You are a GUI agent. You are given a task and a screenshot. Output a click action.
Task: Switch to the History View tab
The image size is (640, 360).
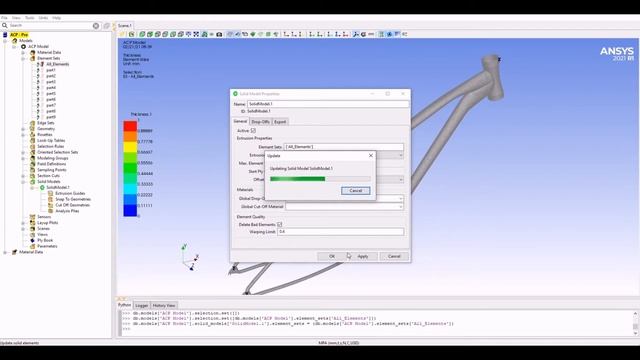(x=164, y=305)
